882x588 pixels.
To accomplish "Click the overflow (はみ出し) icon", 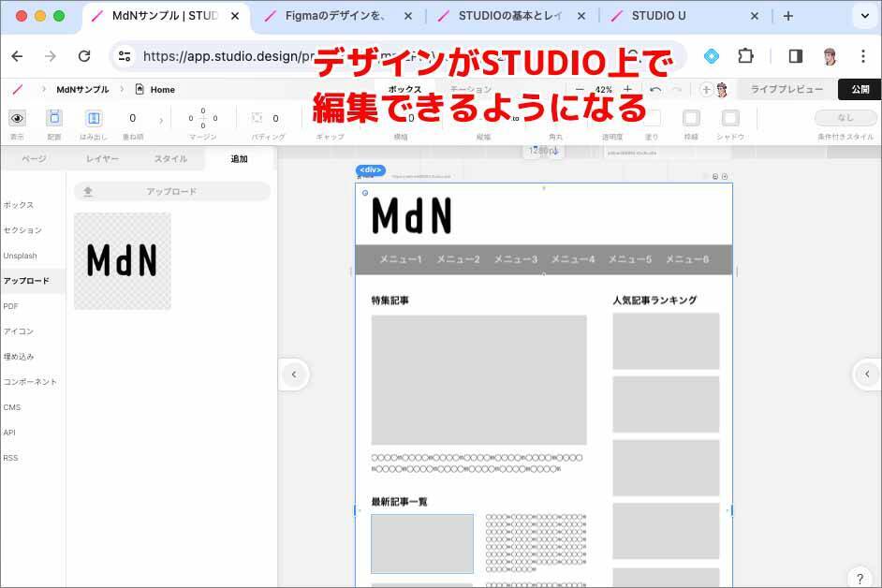I will (94, 118).
